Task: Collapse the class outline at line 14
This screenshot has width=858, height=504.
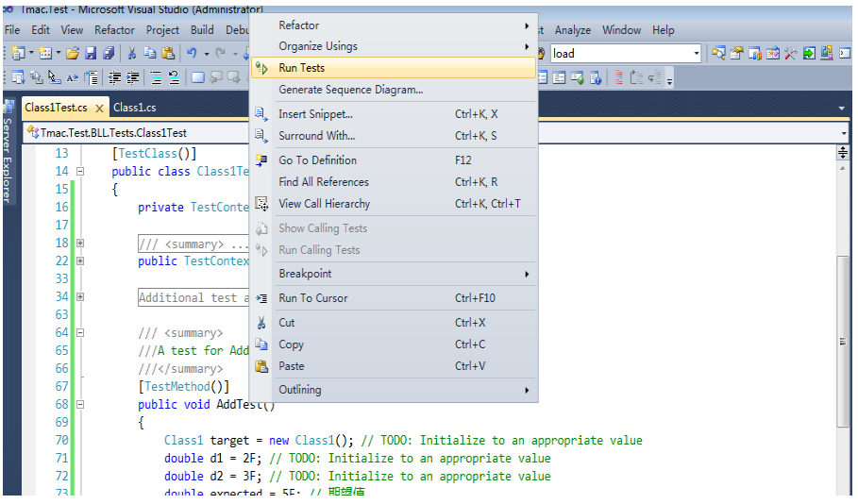Action: 80,171
